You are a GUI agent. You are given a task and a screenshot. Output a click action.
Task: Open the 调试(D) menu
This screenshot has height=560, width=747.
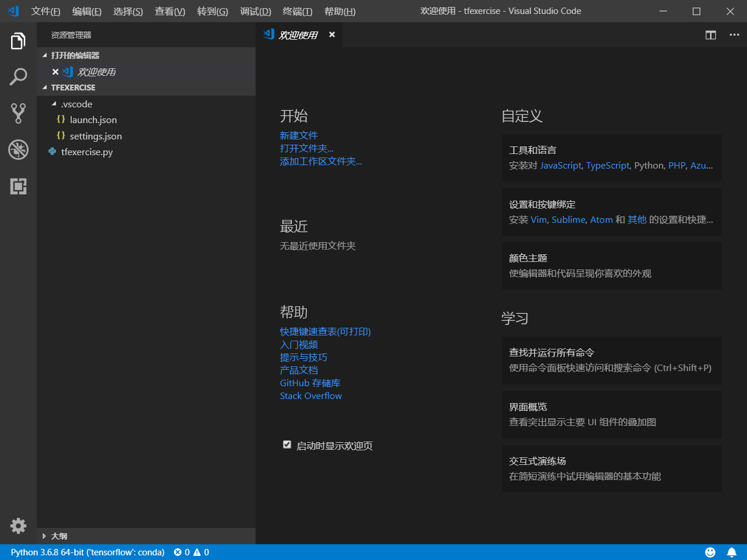click(256, 11)
